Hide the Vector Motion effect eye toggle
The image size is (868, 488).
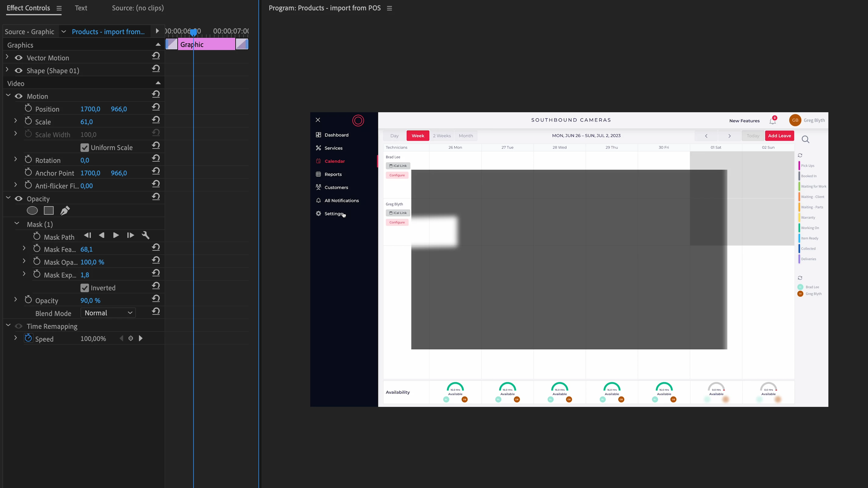point(19,58)
